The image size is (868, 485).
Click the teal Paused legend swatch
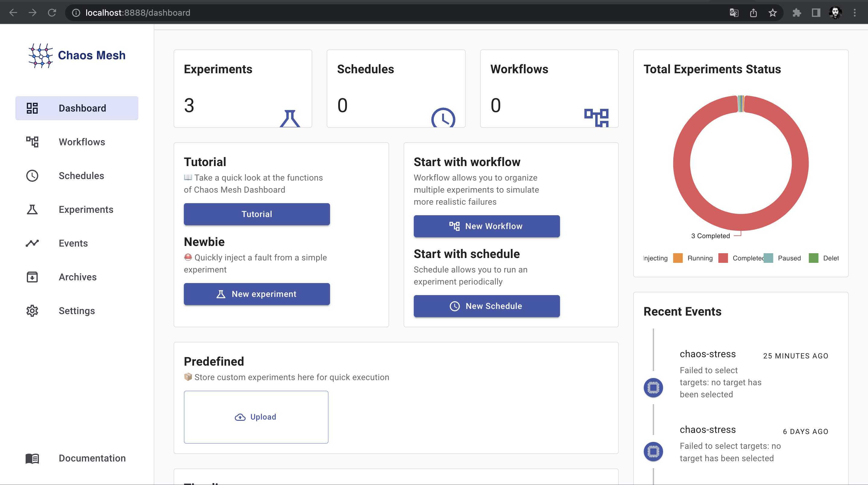[x=768, y=258]
